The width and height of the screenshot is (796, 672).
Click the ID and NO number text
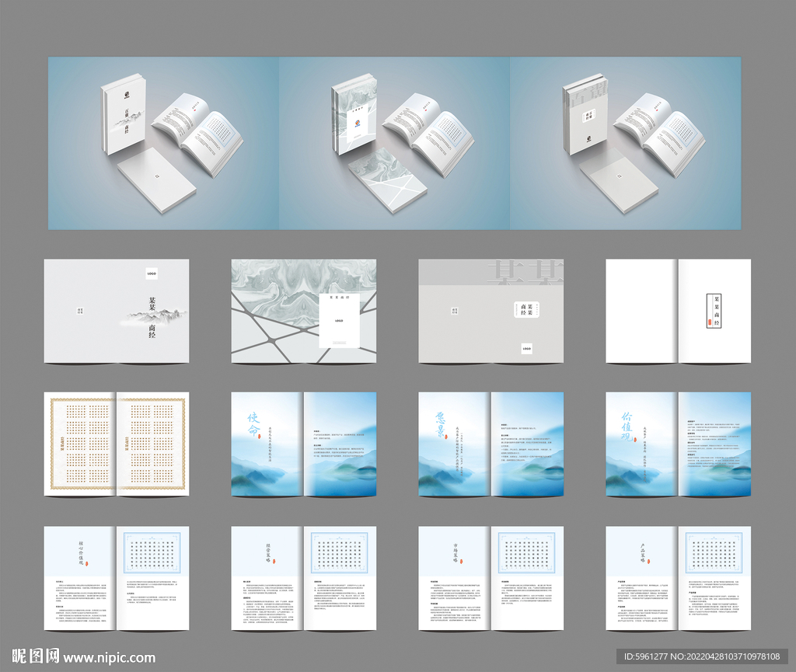706,657
